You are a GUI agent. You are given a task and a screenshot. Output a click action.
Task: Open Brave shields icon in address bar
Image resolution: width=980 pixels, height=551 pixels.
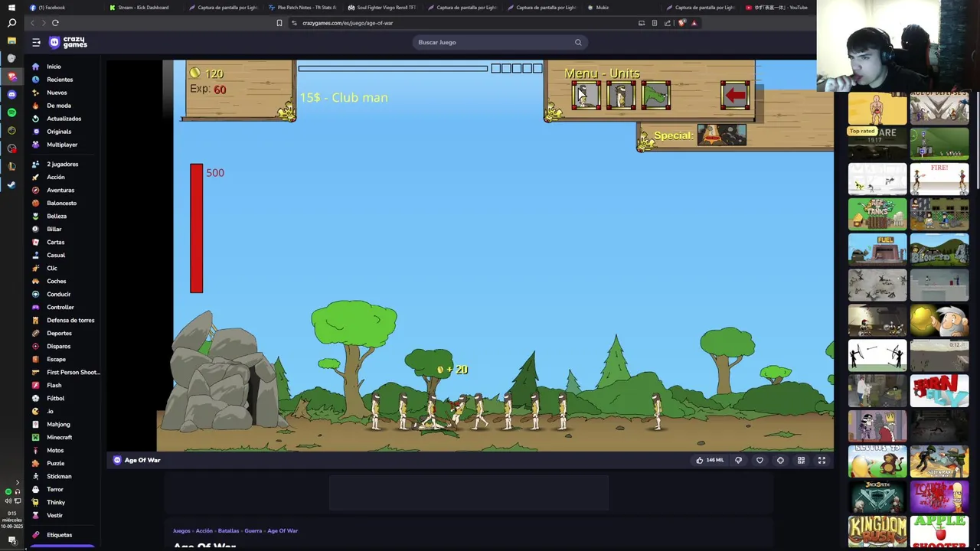[x=682, y=23]
